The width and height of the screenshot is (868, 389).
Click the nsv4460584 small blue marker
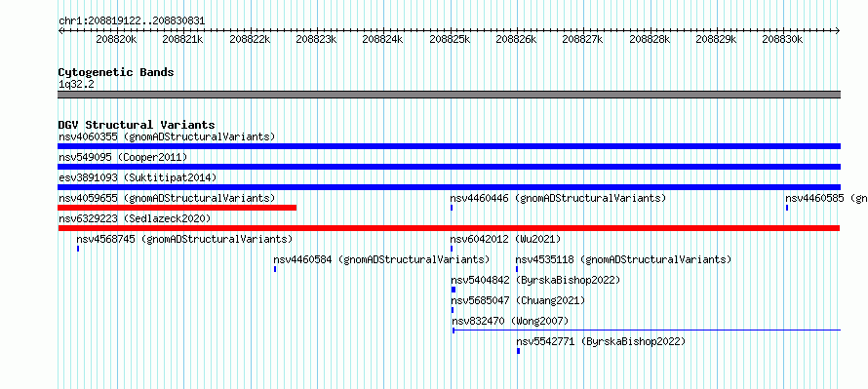point(275,269)
